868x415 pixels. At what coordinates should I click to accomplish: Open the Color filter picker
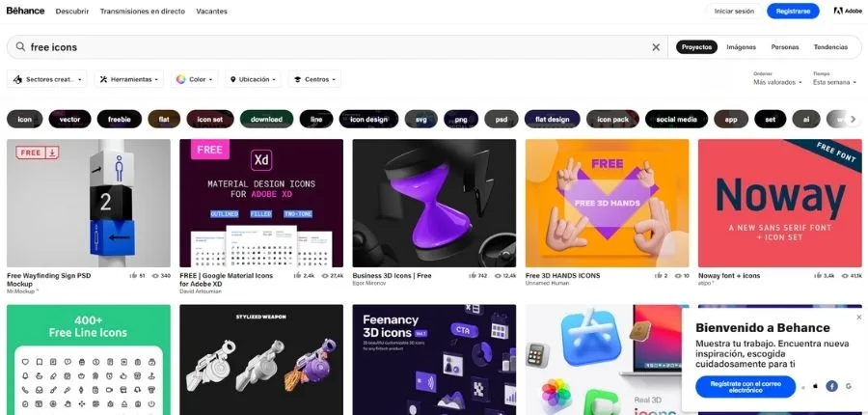(194, 79)
